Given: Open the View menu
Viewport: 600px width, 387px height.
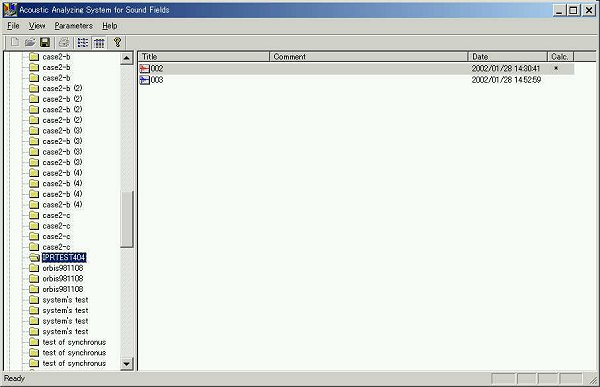Looking at the screenshot, I should pos(37,26).
